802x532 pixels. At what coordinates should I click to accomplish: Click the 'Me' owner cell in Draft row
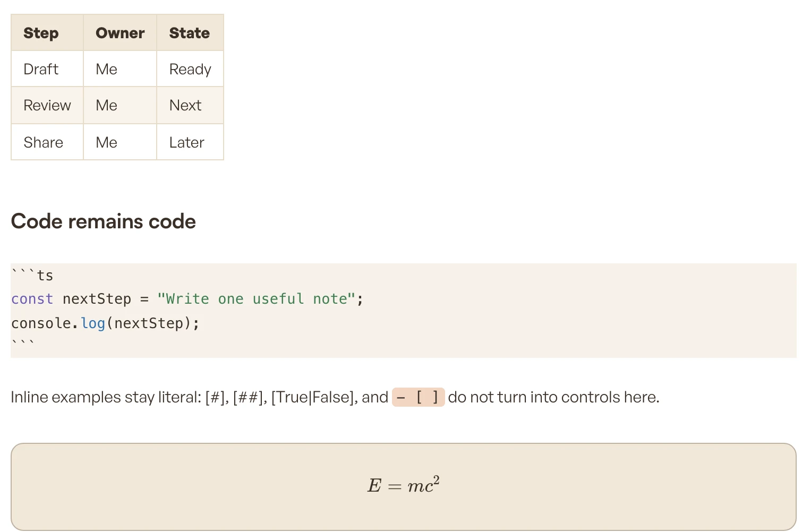[x=120, y=69]
